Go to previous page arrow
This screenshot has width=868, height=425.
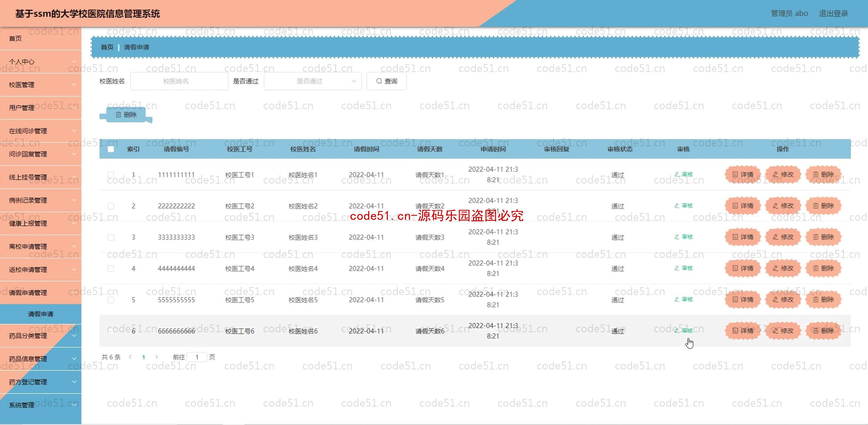(130, 357)
